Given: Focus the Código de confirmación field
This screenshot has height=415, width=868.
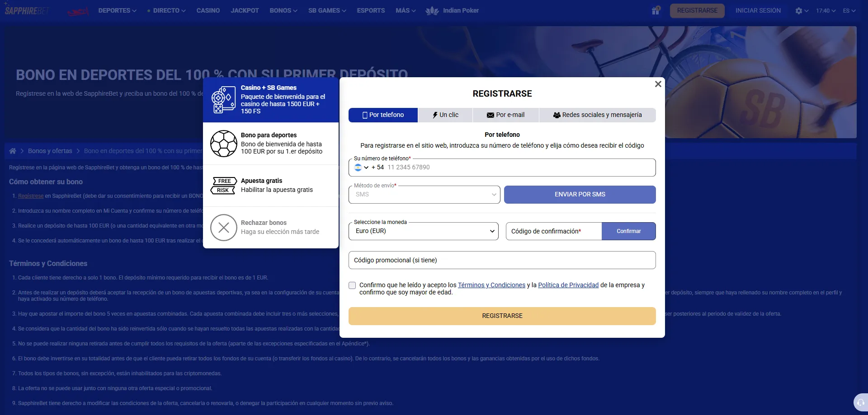Looking at the screenshot, I should pyautogui.click(x=554, y=231).
